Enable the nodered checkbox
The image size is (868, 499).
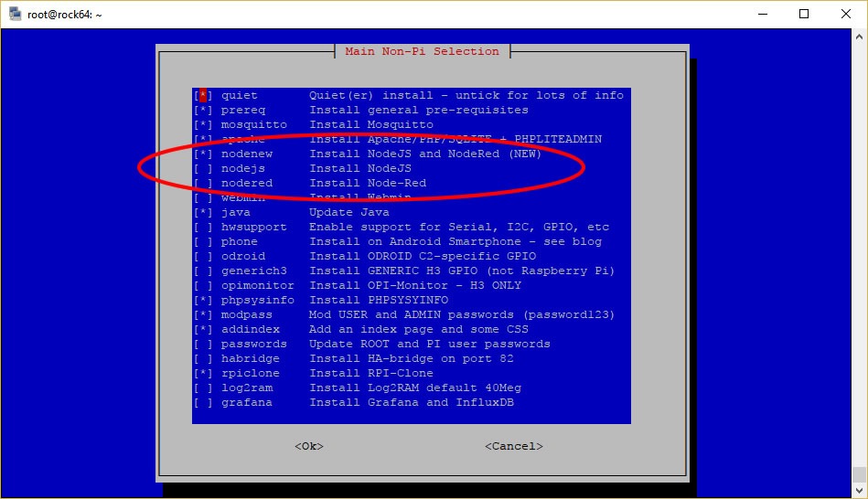pos(203,183)
